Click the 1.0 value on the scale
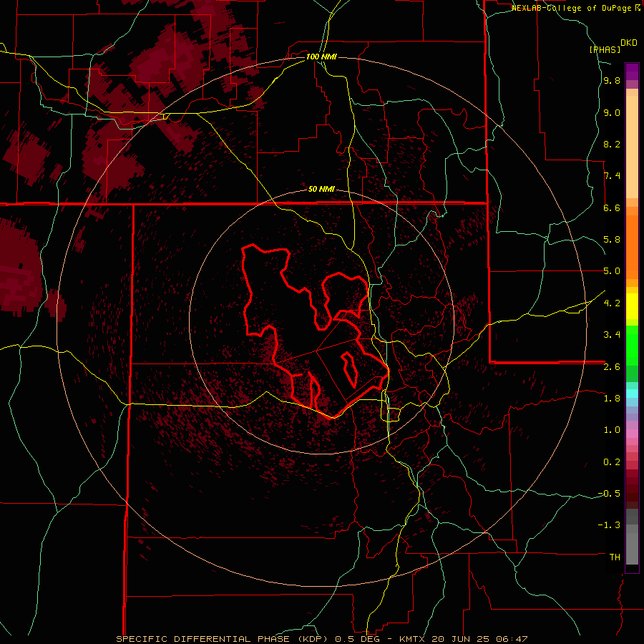The width and height of the screenshot is (644, 644). (612, 430)
